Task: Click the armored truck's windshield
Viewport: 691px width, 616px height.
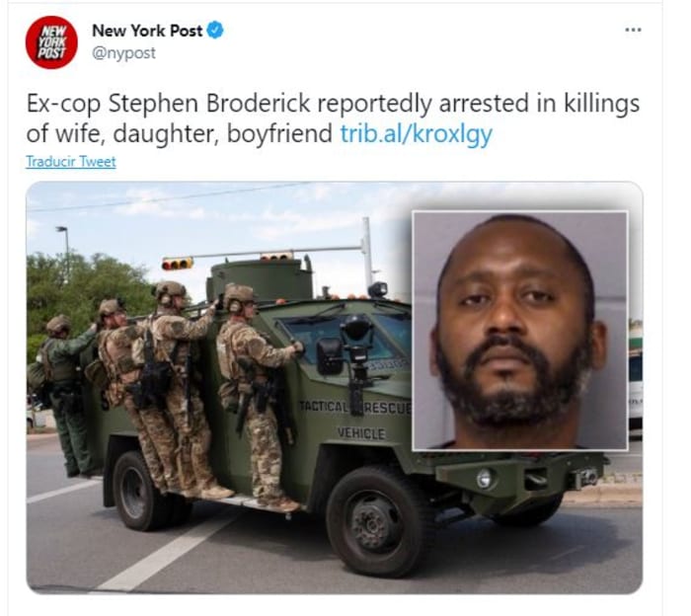Action: coord(348,337)
